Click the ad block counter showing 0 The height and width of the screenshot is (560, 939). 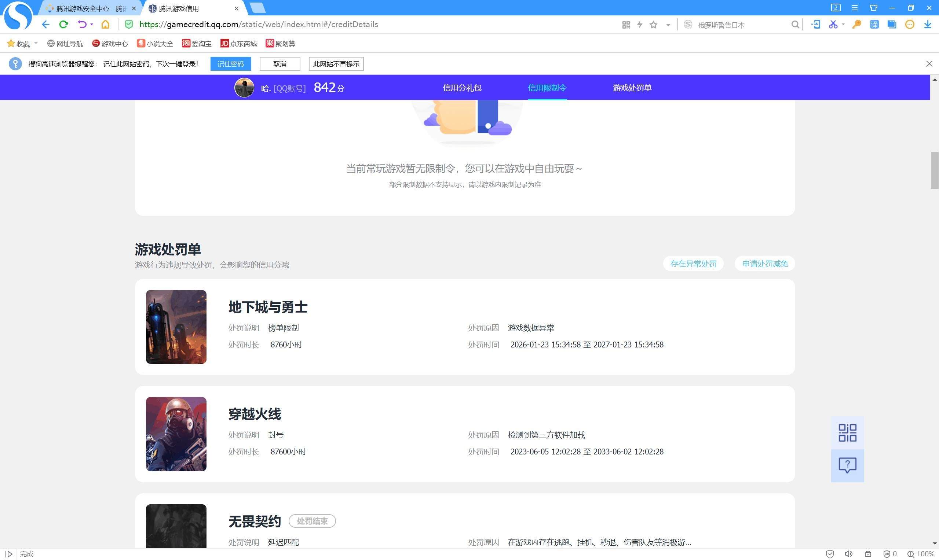click(x=889, y=554)
